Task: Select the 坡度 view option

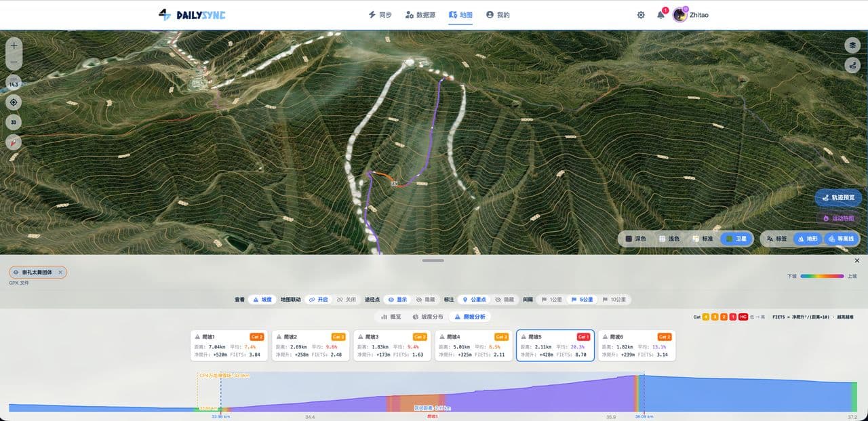Action: [263, 299]
